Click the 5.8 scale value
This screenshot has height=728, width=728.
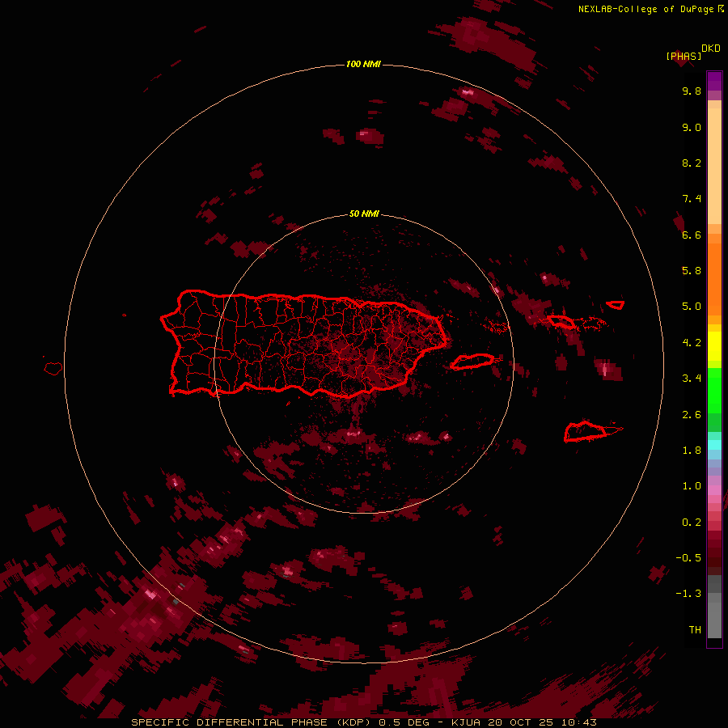pos(692,271)
